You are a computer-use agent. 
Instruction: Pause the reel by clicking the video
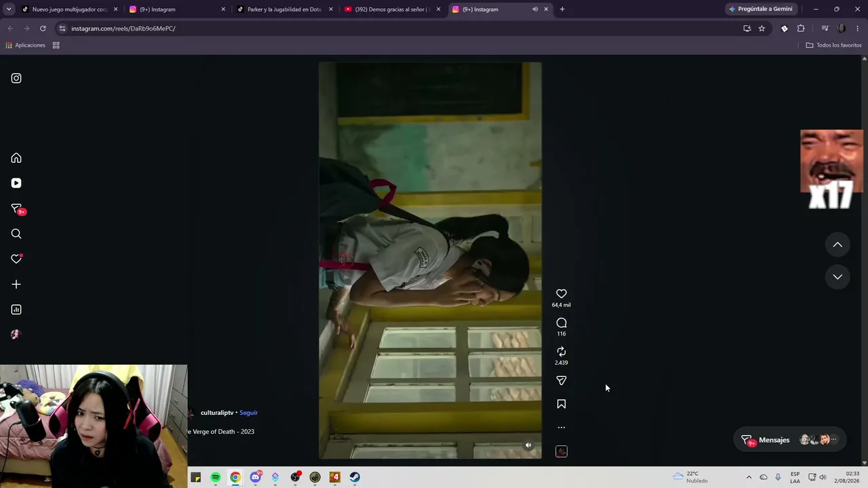click(x=430, y=260)
